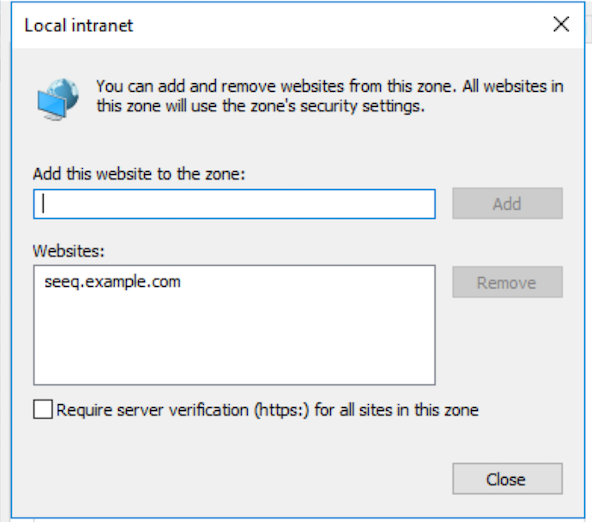Enable the Require server verification checkbox
The width and height of the screenshot is (592, 522).
(43, 410)
